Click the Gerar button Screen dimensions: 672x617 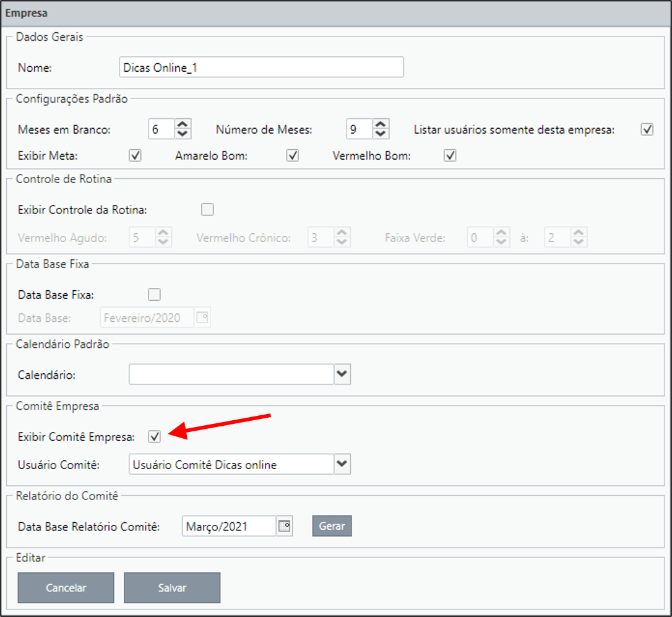pyautogui.click(x=332, y=525)
